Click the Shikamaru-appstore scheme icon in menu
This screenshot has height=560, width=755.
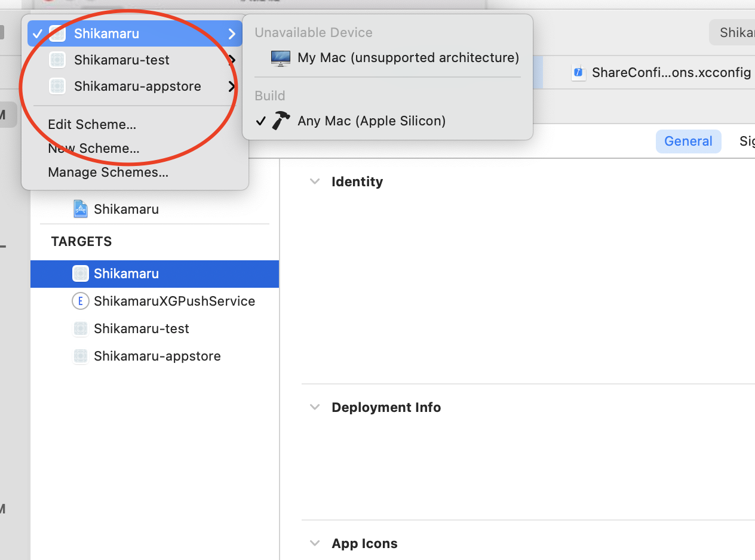pos(57,87)
